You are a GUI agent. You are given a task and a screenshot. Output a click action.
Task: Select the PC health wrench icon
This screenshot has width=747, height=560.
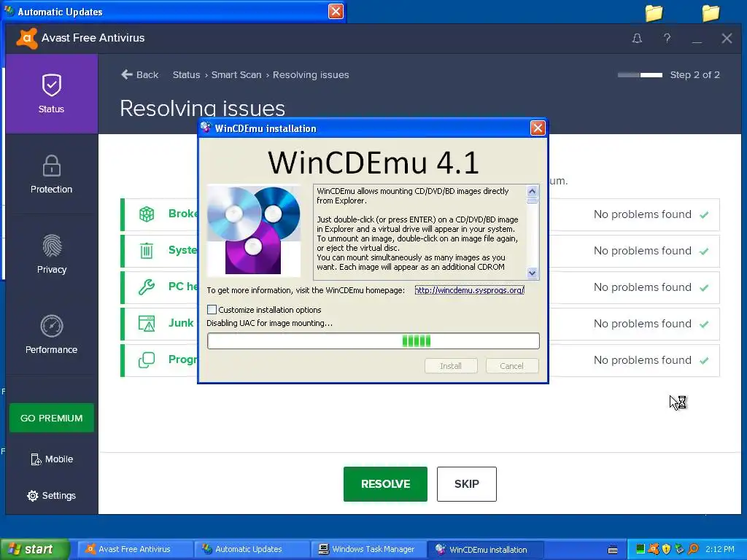click(147, 287)
